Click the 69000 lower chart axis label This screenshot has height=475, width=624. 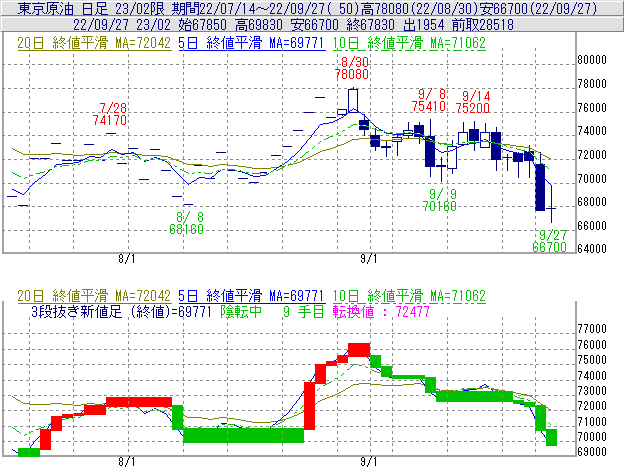pyautogui.click(x=592, y=452)
